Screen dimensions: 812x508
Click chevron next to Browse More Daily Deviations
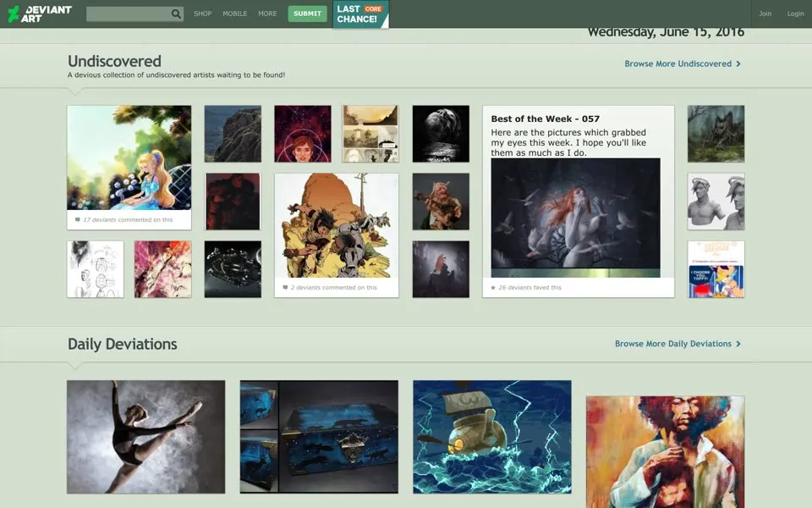(738, 344)
